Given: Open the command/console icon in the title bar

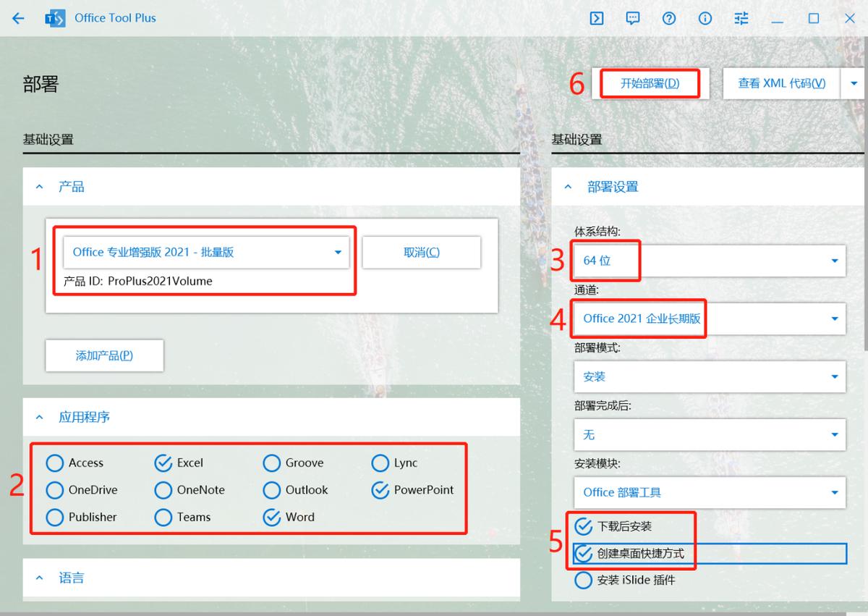Looking at the screenshot, I should point(597,18).
